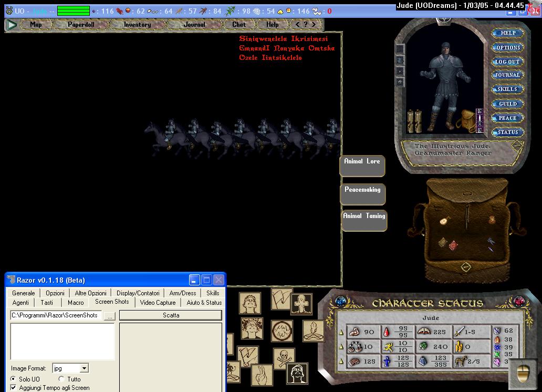
Task: Switch to the Altre Opzioni tab in Razor
Action: point(90,293)
